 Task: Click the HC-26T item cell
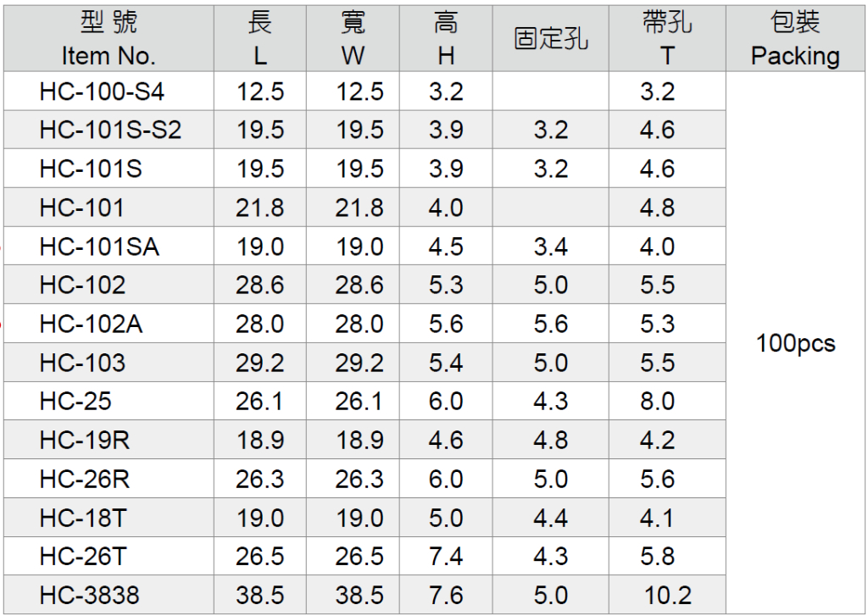[x=83, y=557]
